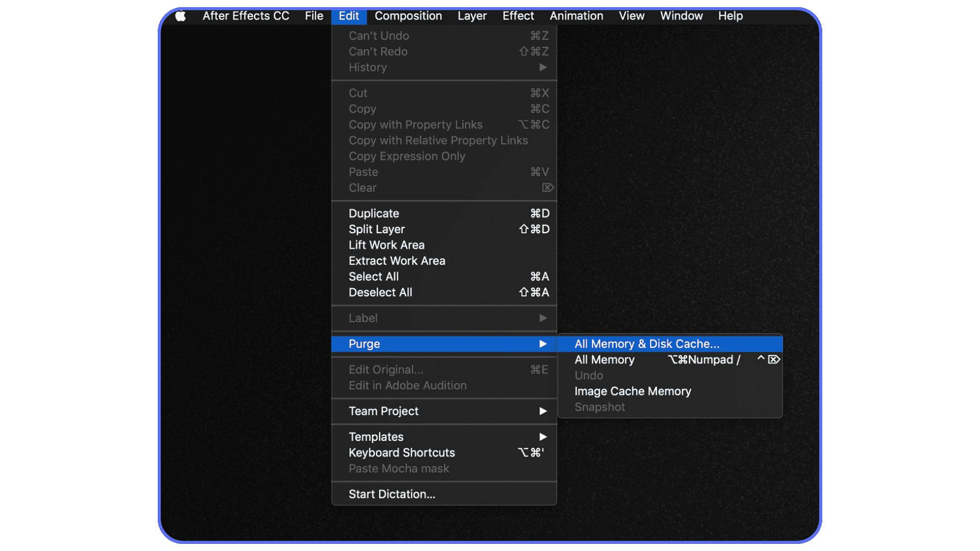The width and height of the screenshot is (980, 551).
Task: Expand the Templates submenu
Action: 376,436
